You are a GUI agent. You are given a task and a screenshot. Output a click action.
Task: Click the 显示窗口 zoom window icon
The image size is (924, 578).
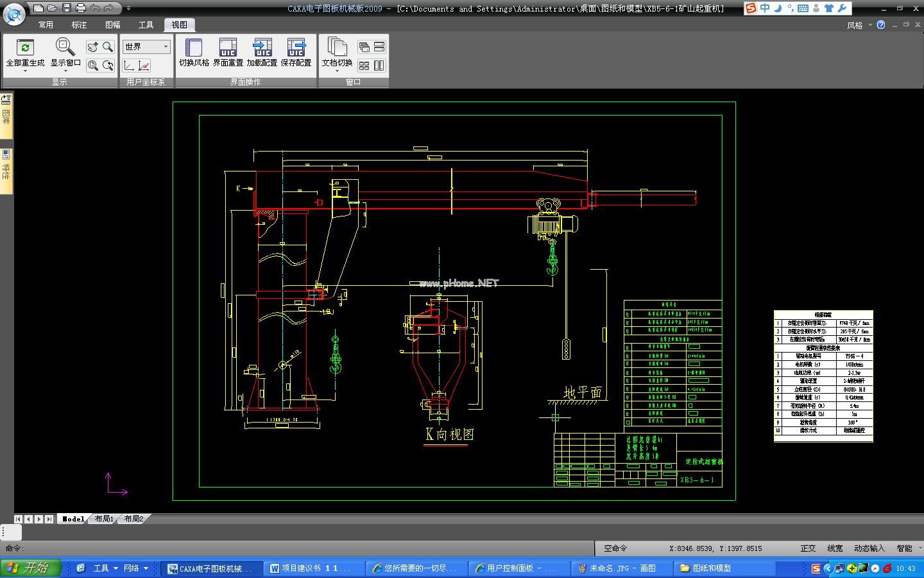tap(65, 48)
